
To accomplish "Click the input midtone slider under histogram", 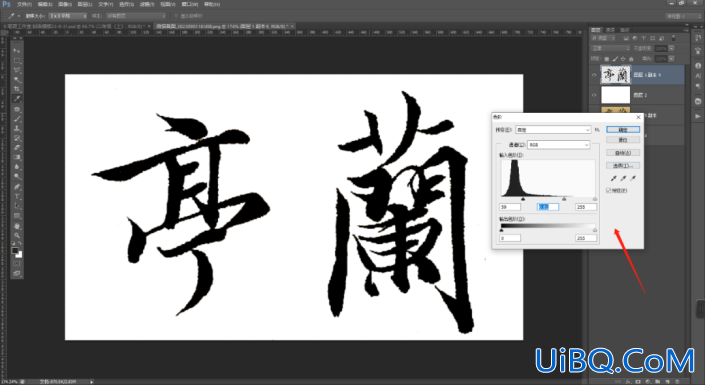I will 564,199.
